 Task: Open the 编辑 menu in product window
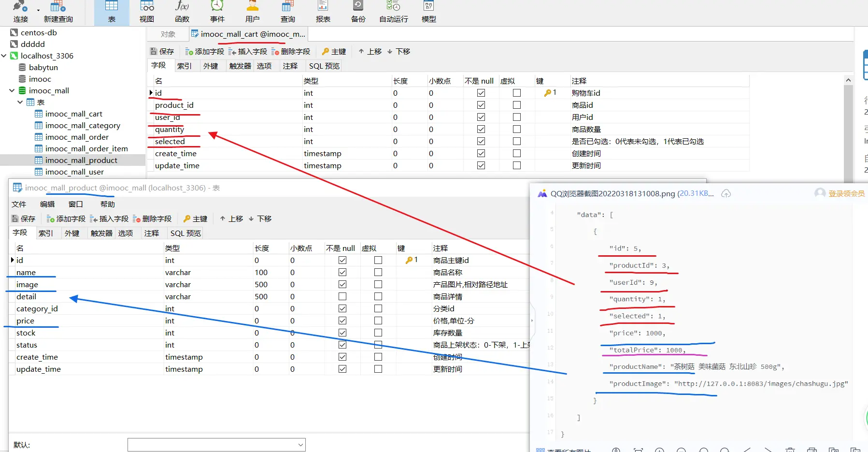click(47, 204)
